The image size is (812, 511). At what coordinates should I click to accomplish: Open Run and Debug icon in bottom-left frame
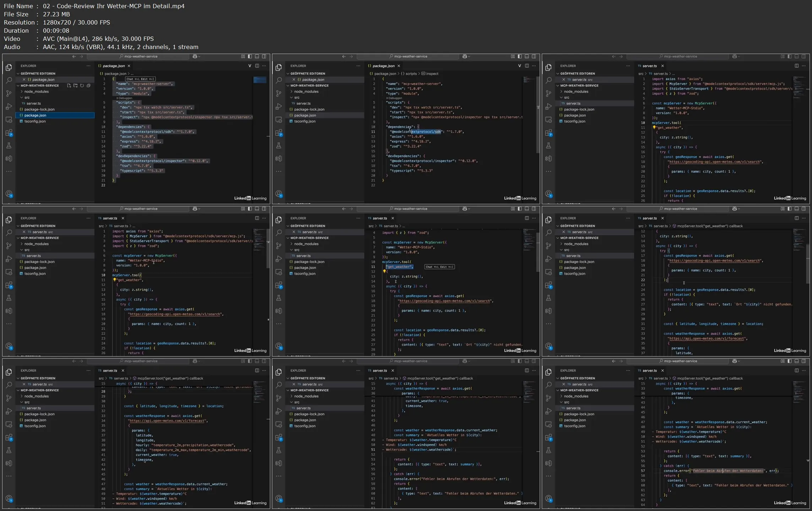(x=9, y=411)
